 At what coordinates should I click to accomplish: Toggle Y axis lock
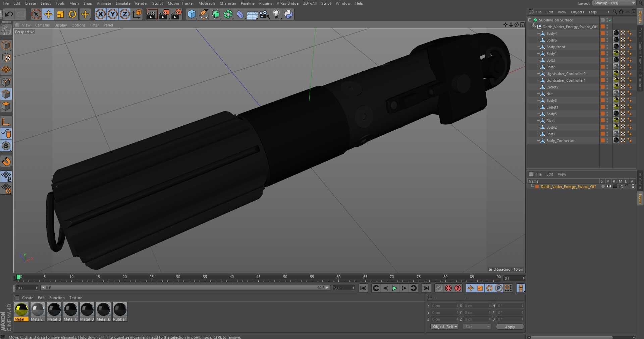pos(113,14)
